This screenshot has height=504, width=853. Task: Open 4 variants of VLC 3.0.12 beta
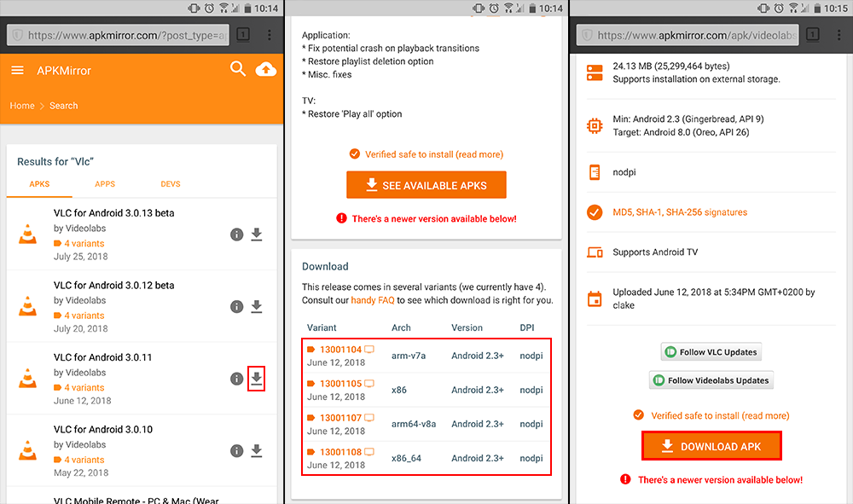[78, 316]
